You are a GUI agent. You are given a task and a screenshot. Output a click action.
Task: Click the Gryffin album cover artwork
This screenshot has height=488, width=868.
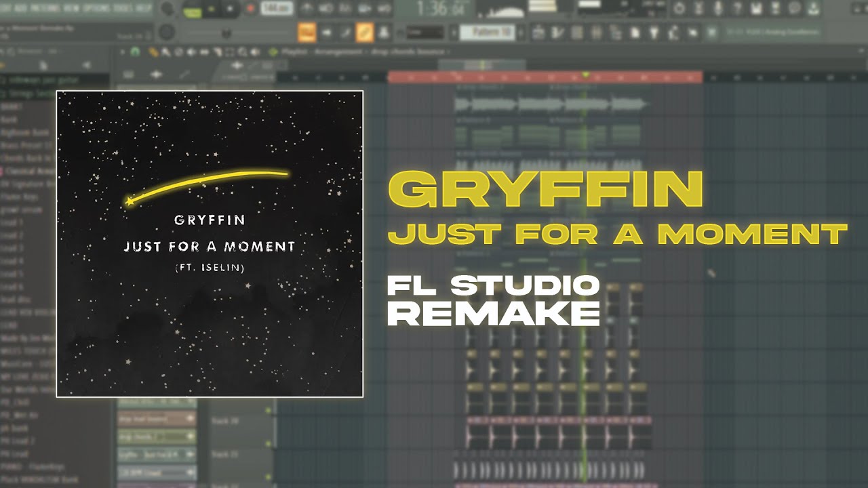[x=210, y=243]
